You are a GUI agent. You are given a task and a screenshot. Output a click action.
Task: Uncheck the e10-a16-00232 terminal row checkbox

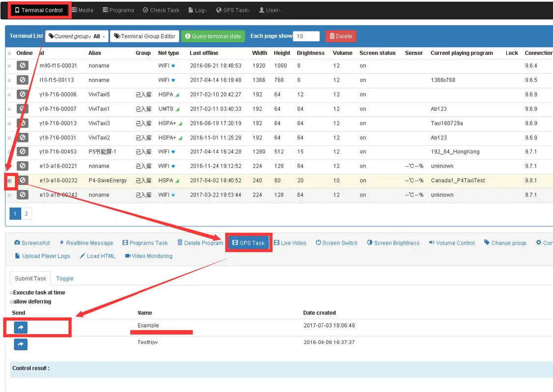[10, 181]
